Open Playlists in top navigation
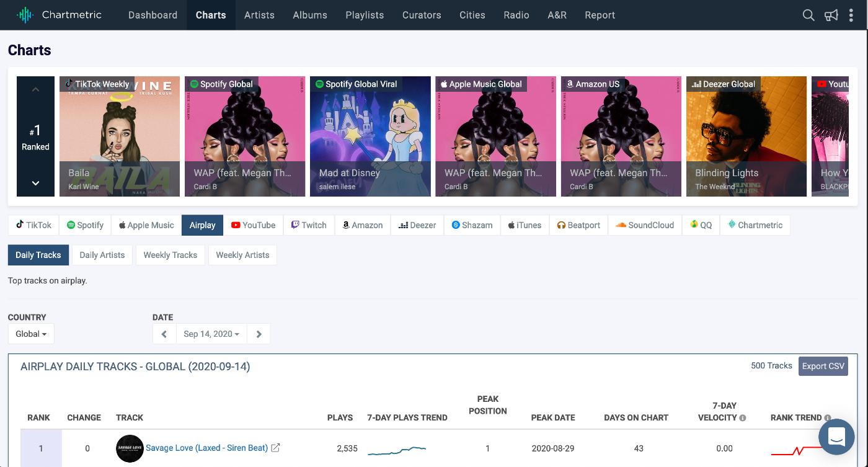The height and width of the screenshot is (467, 868). click(x=365, y=15)
